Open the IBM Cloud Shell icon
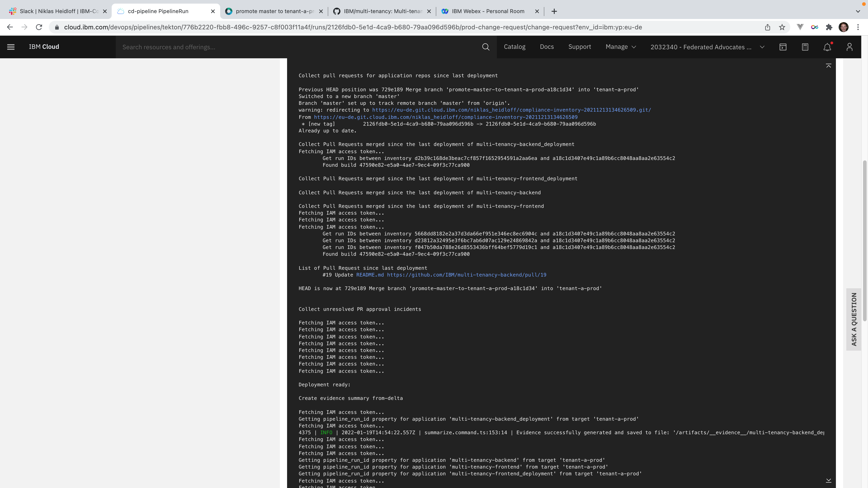The image size is (868, 488). 783,47
